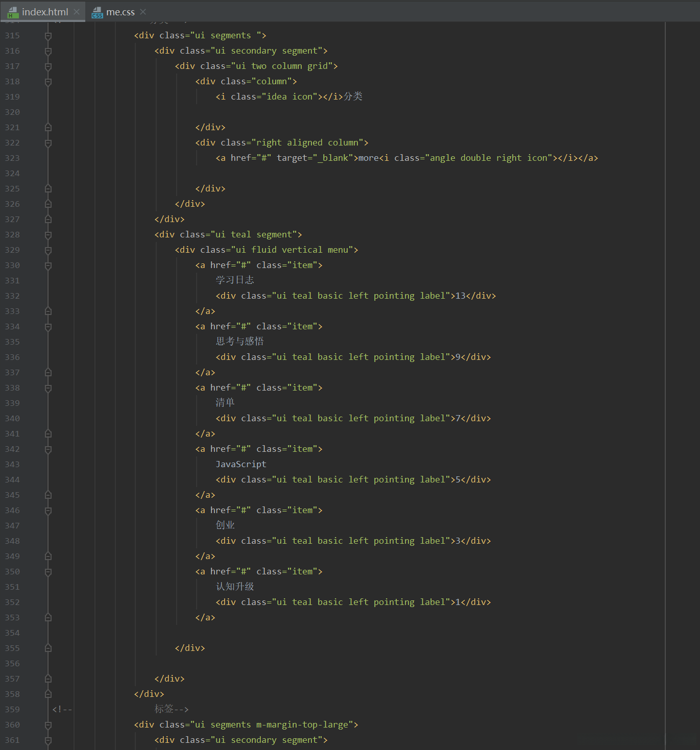The image size is (700, 750).
Task: Click the fold end marker on line 327
Action: coord(48,220)
